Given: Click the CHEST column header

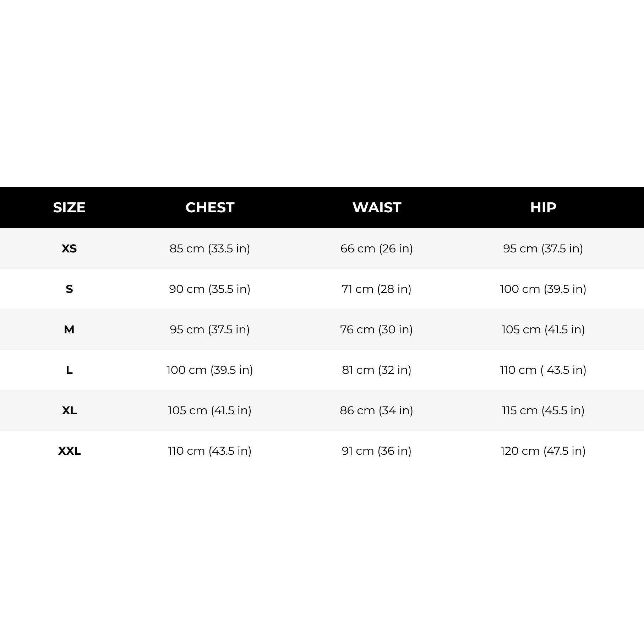Looking at the screenshot, I should coord(210,207).
